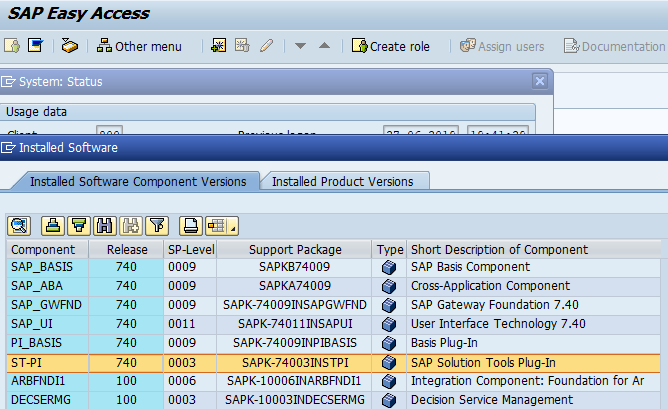Click the Add to Favorites icon
Viewport: 668px width, 409px height.
pos(218,46)
